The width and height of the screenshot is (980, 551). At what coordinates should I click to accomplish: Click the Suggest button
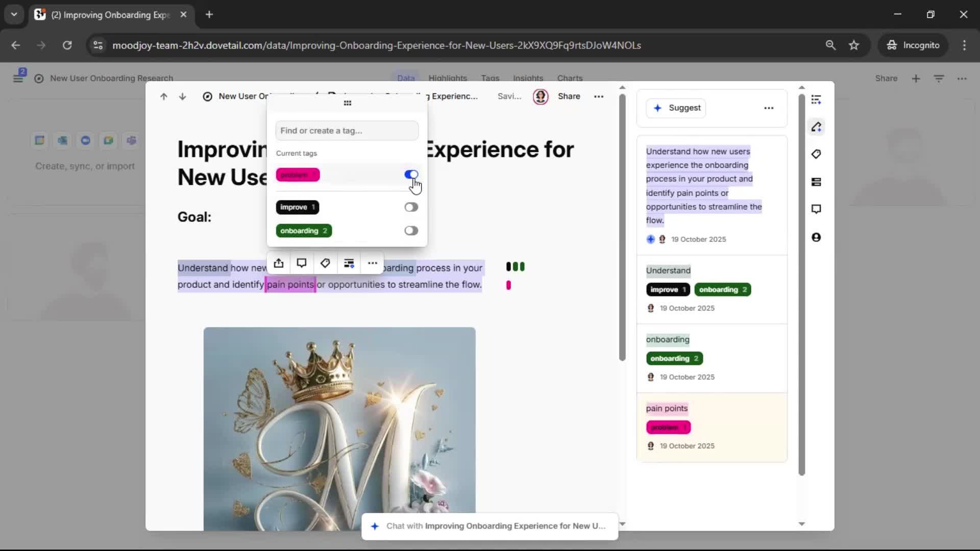[x=676, y=108]
